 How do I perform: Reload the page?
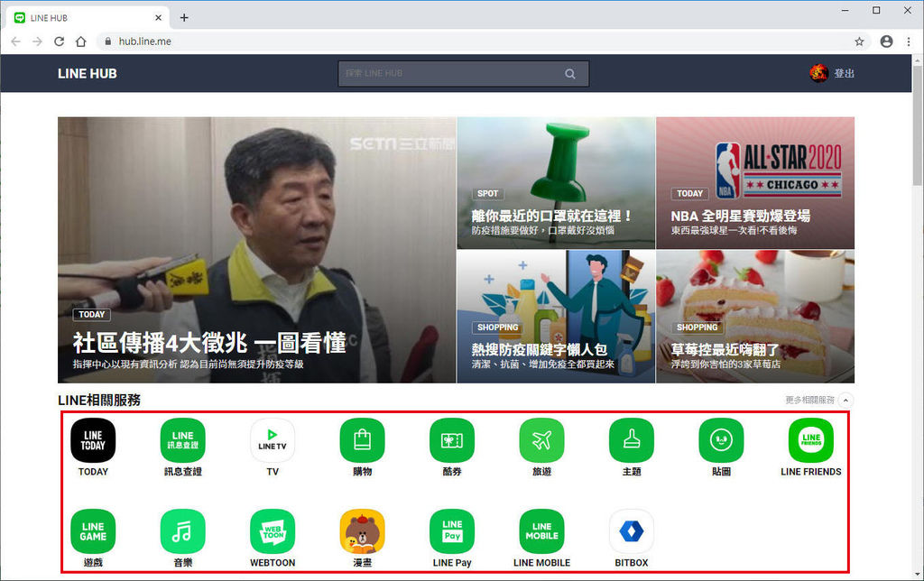(59, 41)
